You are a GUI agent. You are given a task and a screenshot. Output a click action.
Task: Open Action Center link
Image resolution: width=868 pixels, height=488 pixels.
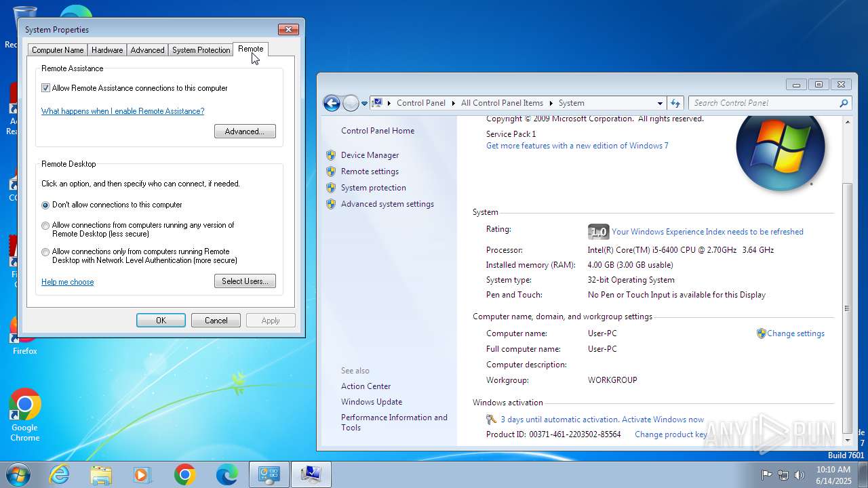tap(366, 386)
